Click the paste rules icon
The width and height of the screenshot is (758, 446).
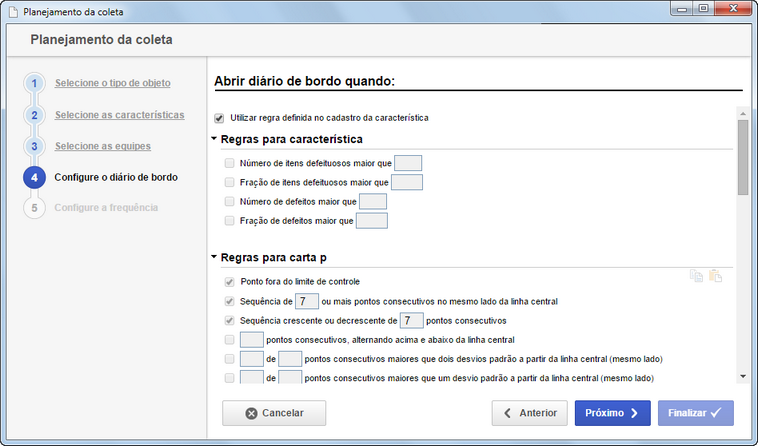(715, 276)
